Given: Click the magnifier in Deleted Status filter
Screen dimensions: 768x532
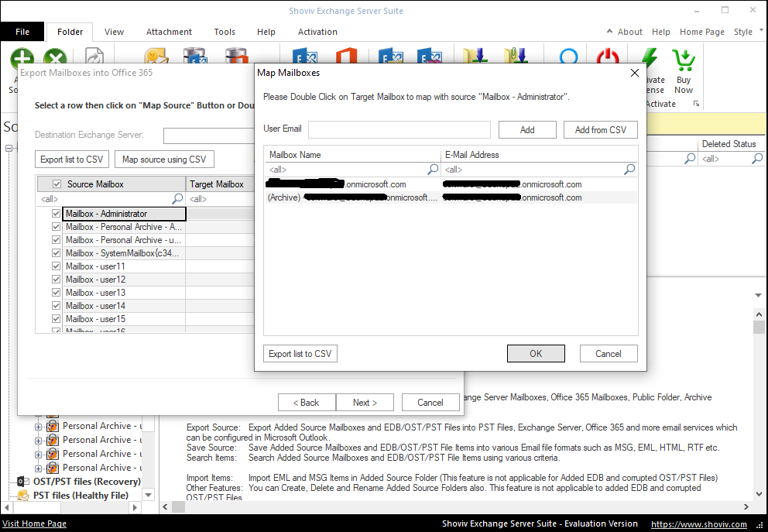Looking at the screenshot, I should 757,158.
